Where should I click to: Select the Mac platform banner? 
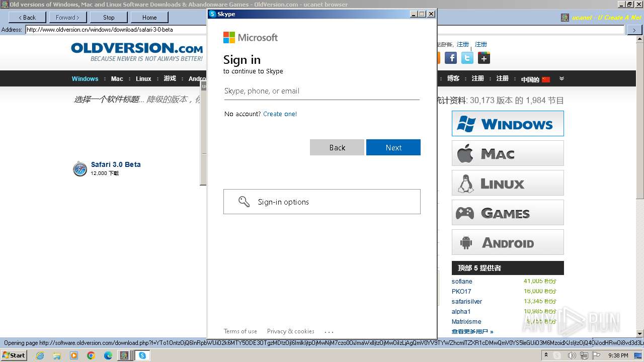tap(508, 153)
